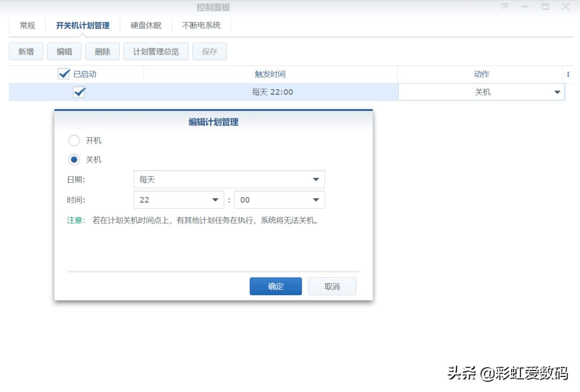
Task: Open the 动作 dropdown showing 关机
Action: coord(556,91)
